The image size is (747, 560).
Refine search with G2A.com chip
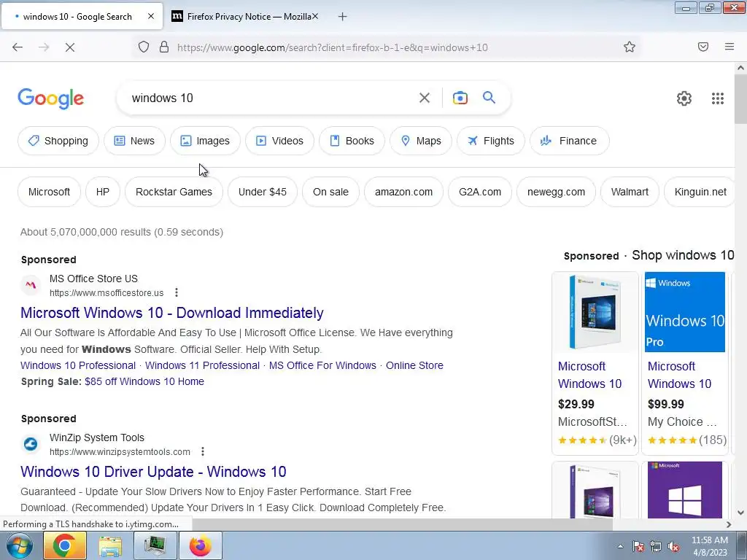480,192
